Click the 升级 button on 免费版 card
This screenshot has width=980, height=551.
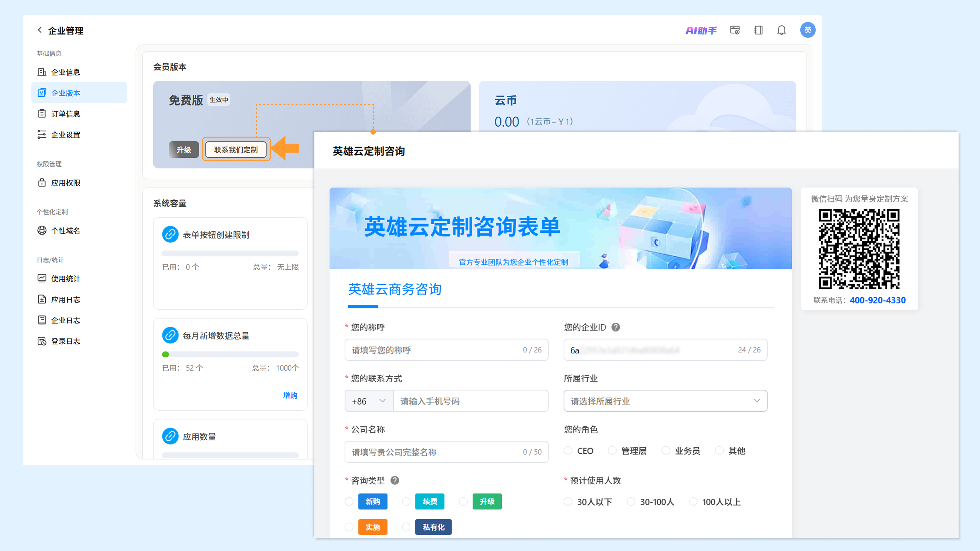click(x=184, y=149)
